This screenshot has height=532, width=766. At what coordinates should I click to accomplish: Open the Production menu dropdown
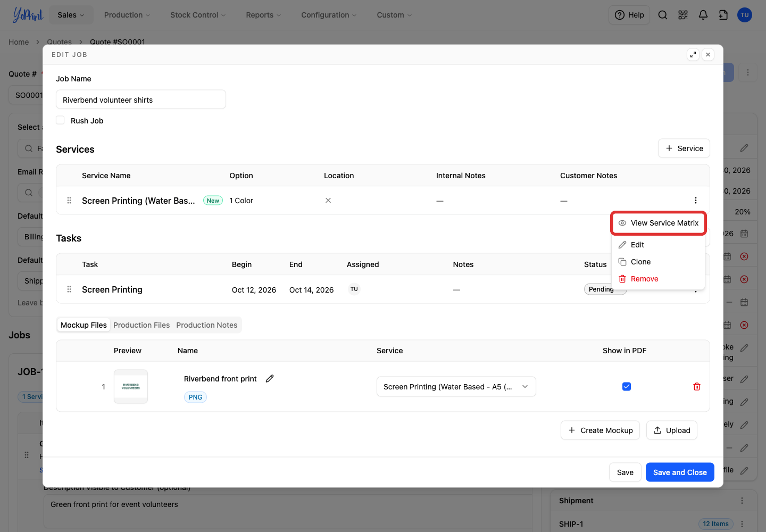click(x=127, y=15)
